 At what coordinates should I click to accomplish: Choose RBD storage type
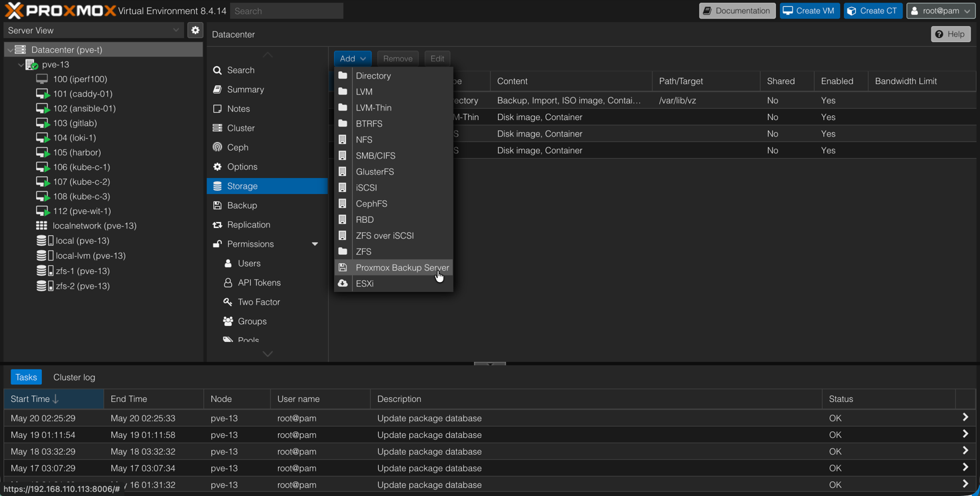tap(393, 220)
